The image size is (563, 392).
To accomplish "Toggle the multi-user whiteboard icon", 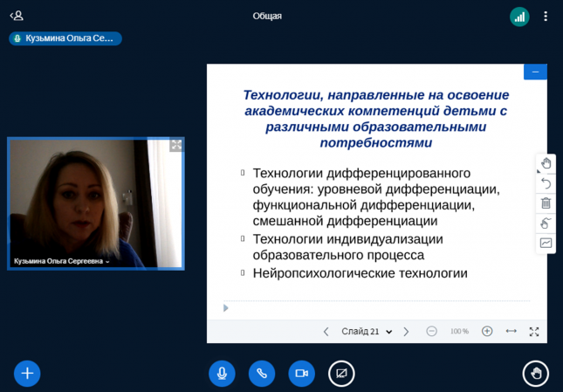I will pos(546,243).
